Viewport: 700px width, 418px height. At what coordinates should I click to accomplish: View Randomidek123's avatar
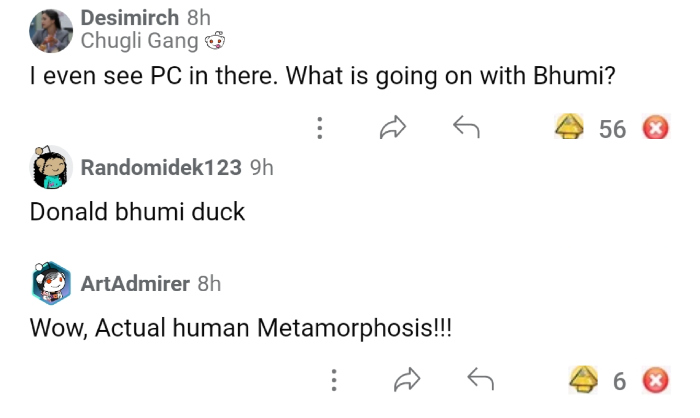click(51, 167)
